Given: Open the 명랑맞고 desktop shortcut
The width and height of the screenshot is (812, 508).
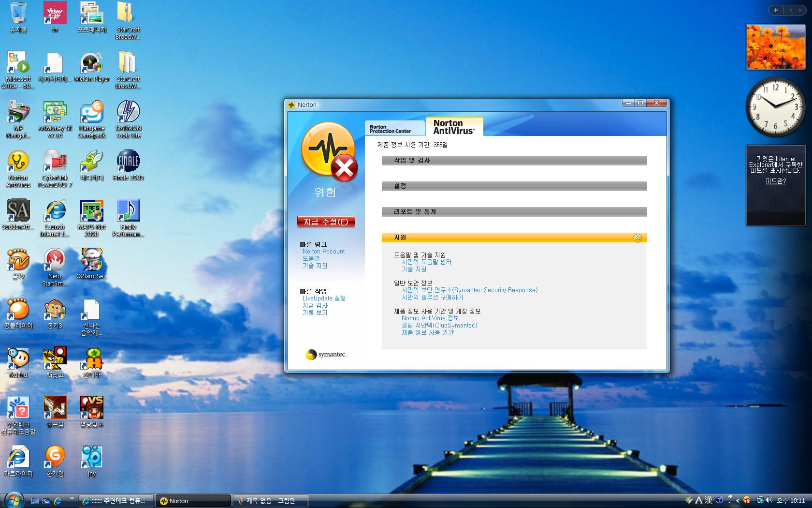Looking at the screenshot, I should [x=92, y=412].
